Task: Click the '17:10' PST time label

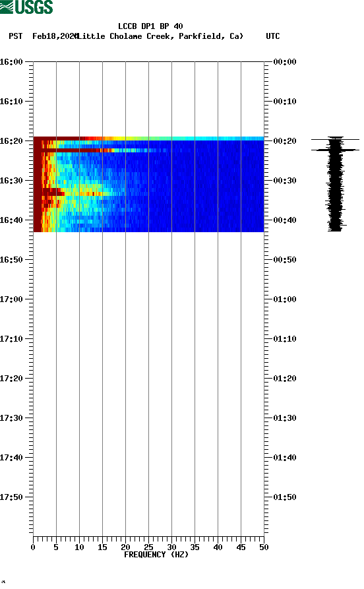Action: 11,339
